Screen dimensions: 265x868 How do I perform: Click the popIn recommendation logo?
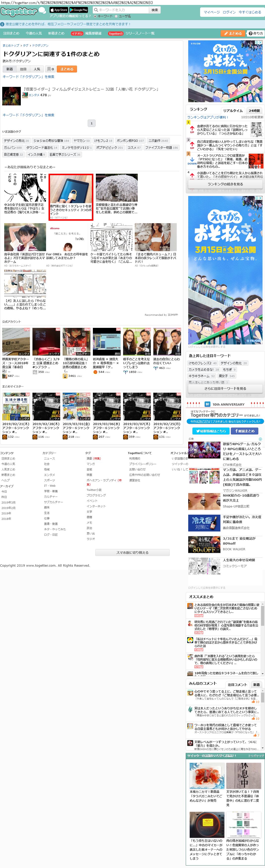coord(173,315)
